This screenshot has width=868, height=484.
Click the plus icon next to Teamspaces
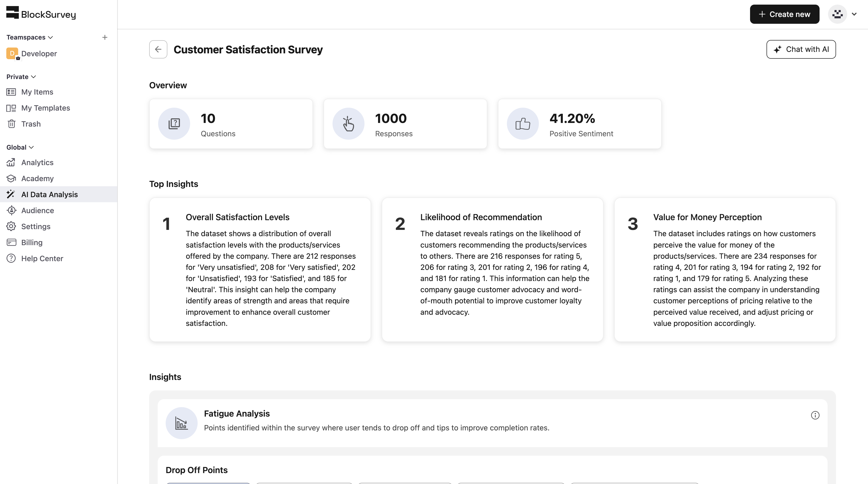point(105,37)
